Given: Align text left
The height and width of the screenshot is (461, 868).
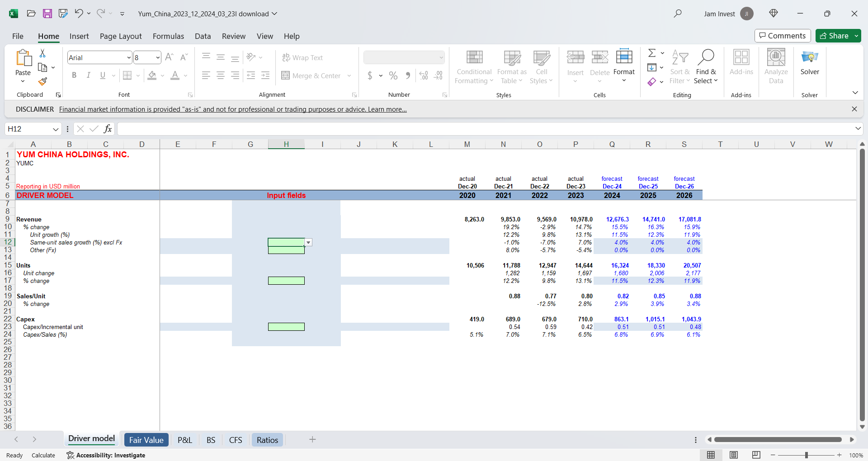Looking at the screenshot, I should 206,75.
